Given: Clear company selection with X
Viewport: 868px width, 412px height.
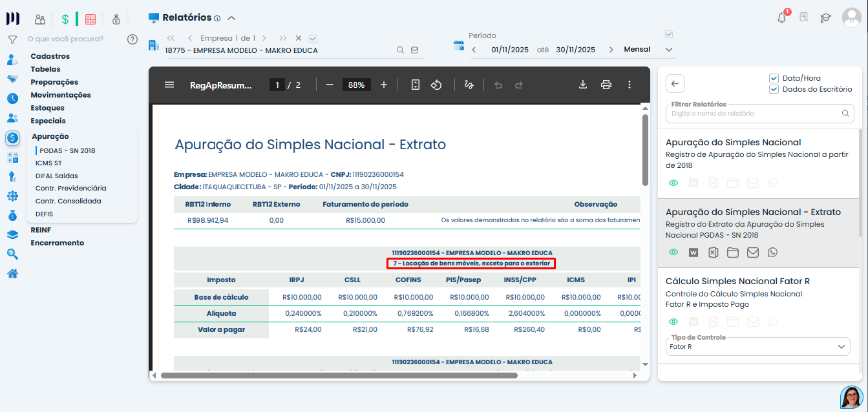Looking at the screenshot, I should (x=299, y=38).
